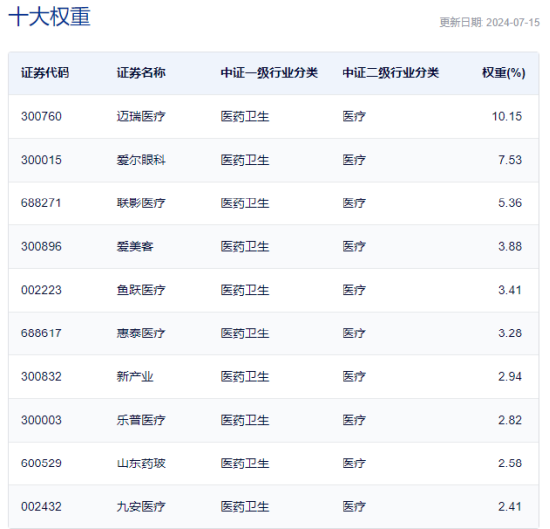
Task: Click 医药卫生 in the 乐普医疗 row
Action: 245,420
